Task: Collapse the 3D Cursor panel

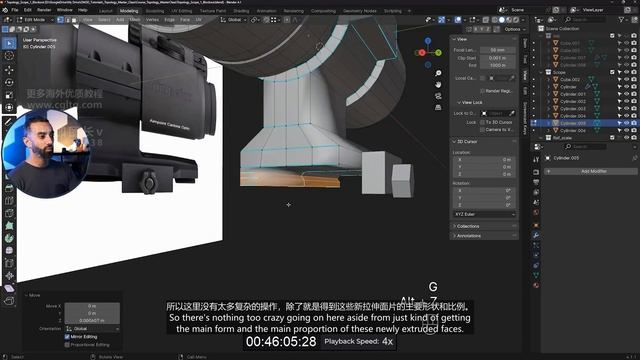Action: [x=467, y=142]
